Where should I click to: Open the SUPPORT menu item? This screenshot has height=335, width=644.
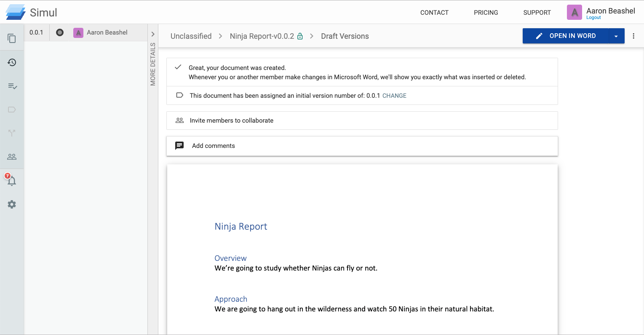click(537, 13)
